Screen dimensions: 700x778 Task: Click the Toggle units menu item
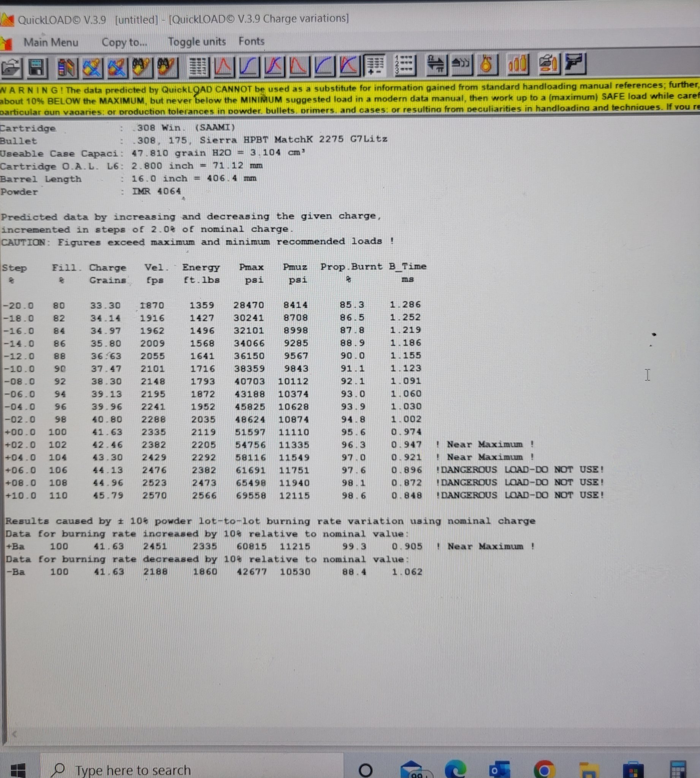tap(196, 41)
